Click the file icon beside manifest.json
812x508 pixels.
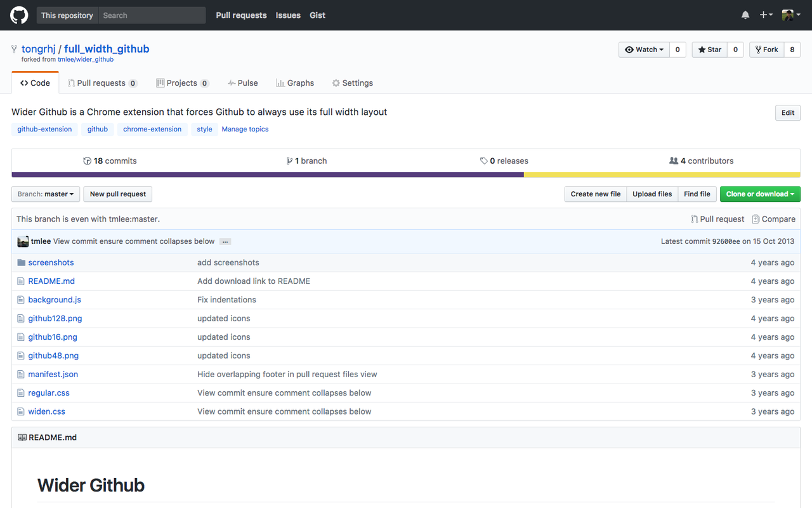(x=22, y=374)
